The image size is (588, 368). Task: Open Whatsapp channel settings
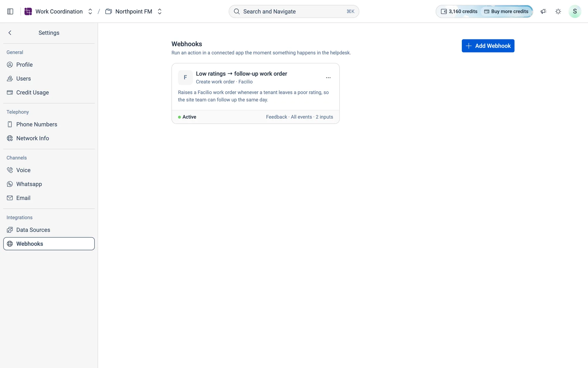coord(49,184)
